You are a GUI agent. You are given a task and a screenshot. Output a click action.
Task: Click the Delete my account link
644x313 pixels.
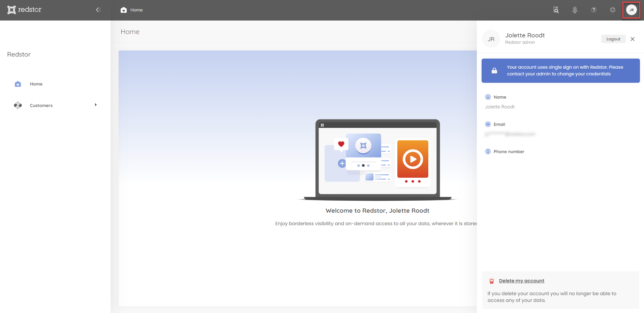(x=522, y=281)
